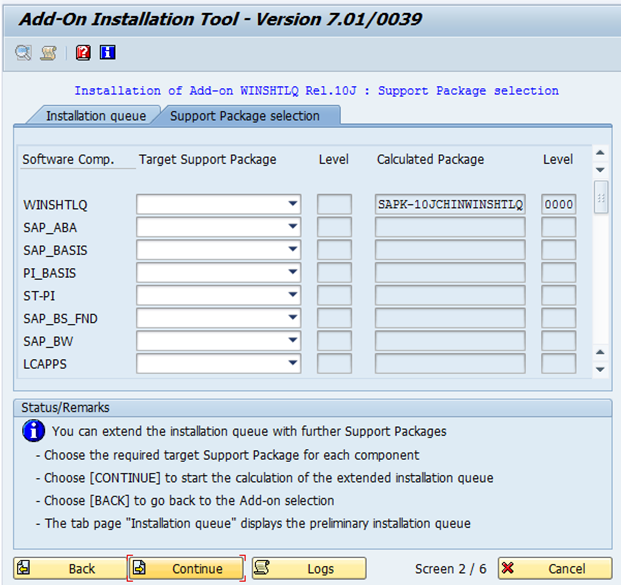Click calculated package SAPK-10JCHINWINSHTLQ field
This screenshot has width=621, height=585.
450,204
